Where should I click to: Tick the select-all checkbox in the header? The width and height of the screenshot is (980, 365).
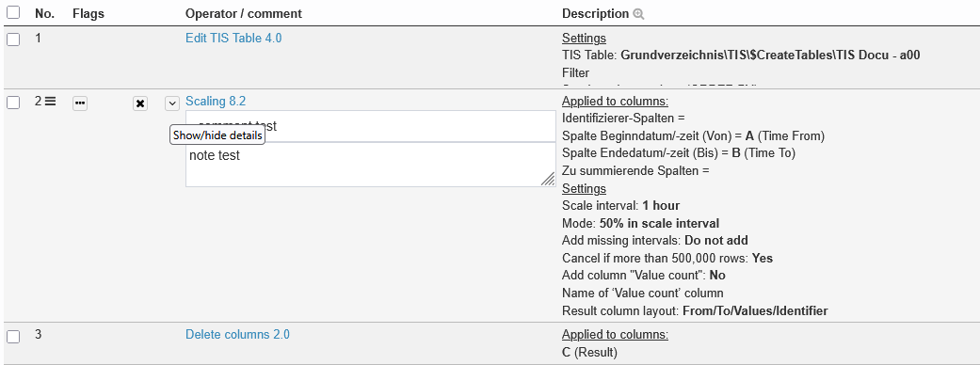pos(13,12)
